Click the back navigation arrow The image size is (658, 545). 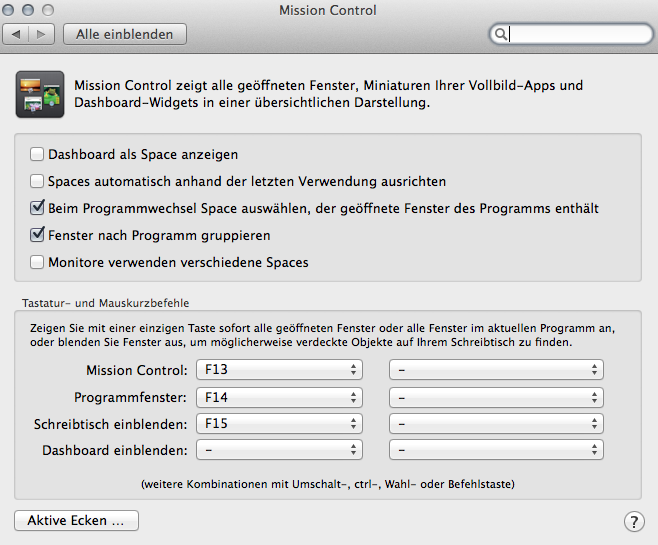click(x=16, y=34)
